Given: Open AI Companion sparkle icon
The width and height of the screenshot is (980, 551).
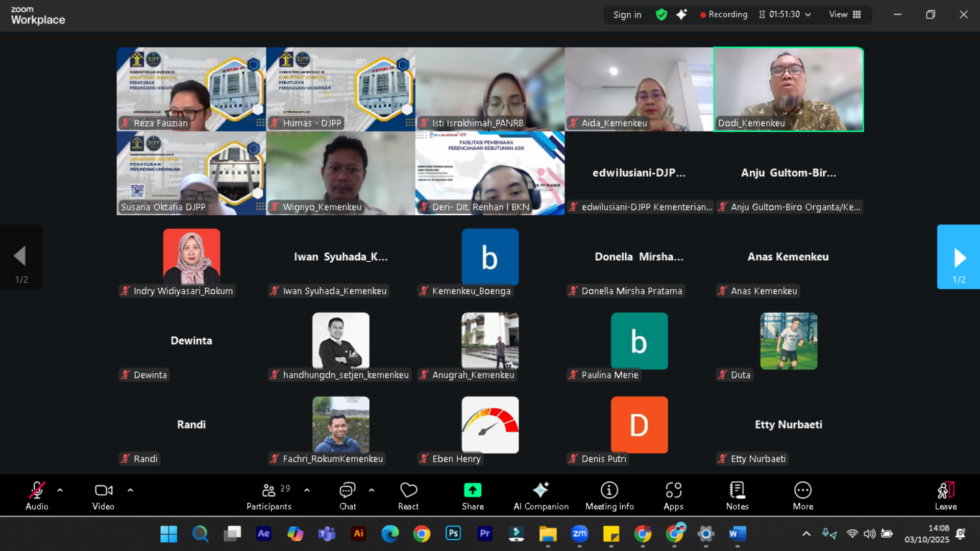Looking at the screenshot, I should pos(541,491).
